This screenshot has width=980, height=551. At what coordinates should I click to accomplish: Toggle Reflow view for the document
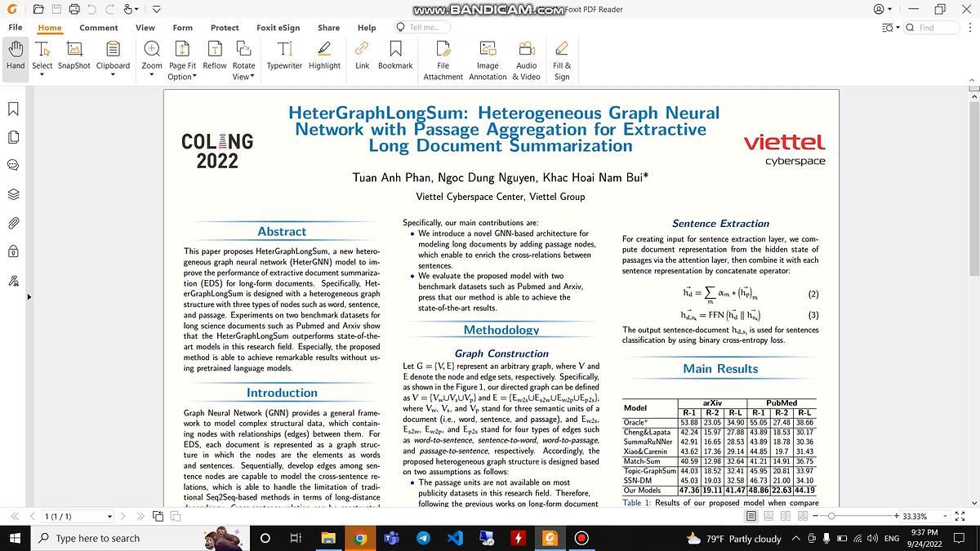tap(214, 57)
